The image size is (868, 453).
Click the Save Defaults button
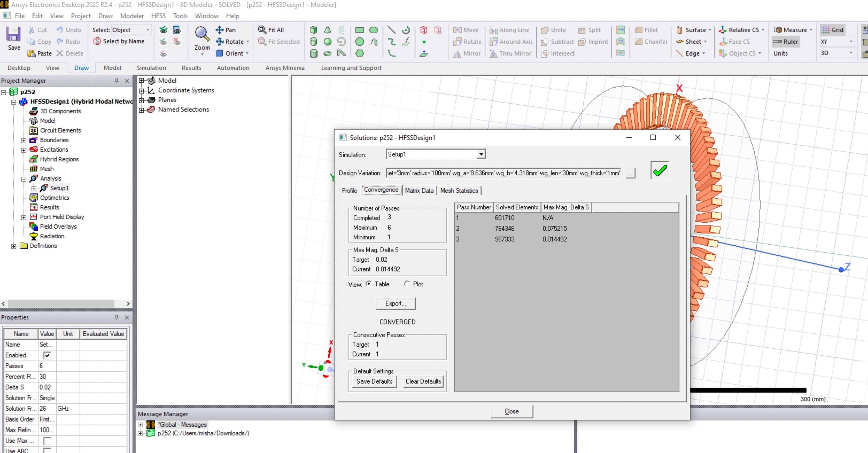(x=374, y=381)
